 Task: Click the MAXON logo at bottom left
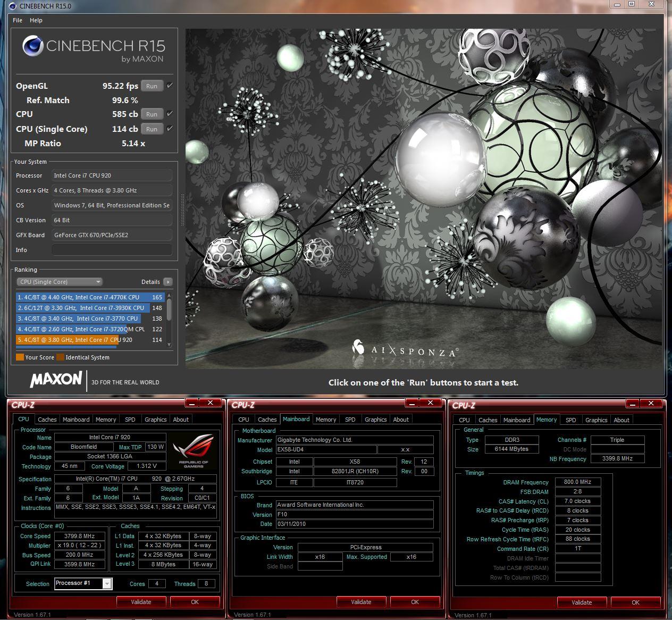[56, 380]
